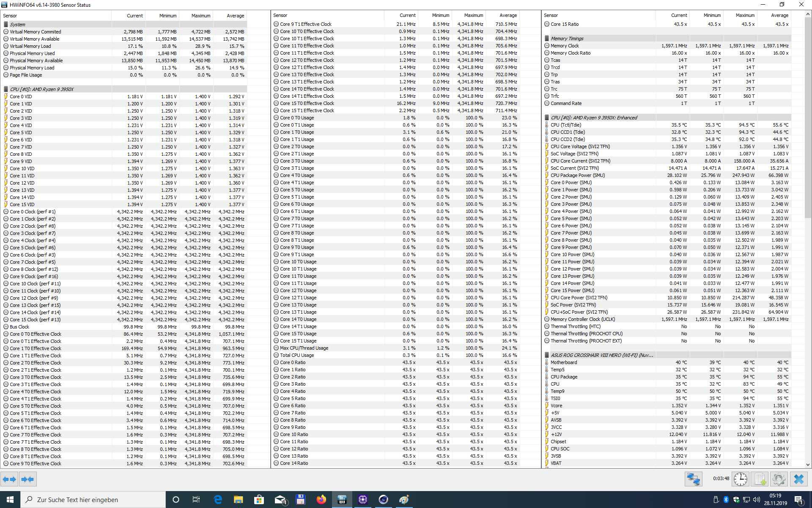Click the vertical scrollbar down arrow
This screenshot has width=812, height=508.
point(808,464)
